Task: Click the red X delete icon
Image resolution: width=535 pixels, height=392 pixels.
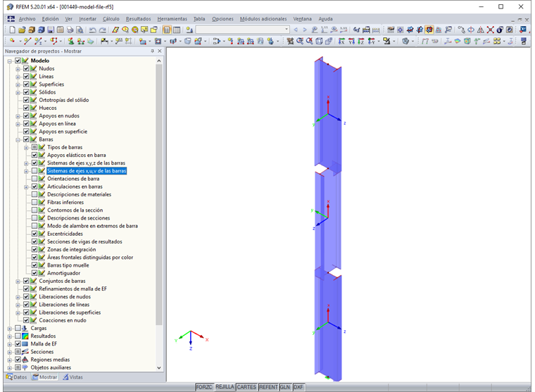Action: [x=491, y=30]
